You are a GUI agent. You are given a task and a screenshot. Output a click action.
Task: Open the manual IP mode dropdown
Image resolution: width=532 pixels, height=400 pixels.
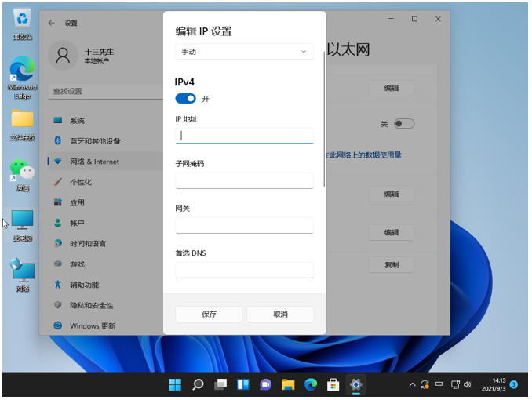(x=244, y=52)
